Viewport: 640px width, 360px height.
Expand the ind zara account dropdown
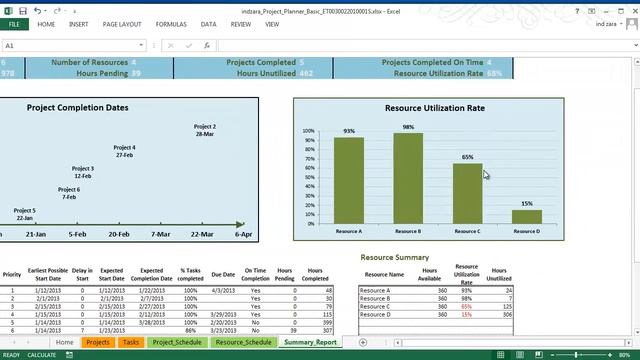[621, 24]
